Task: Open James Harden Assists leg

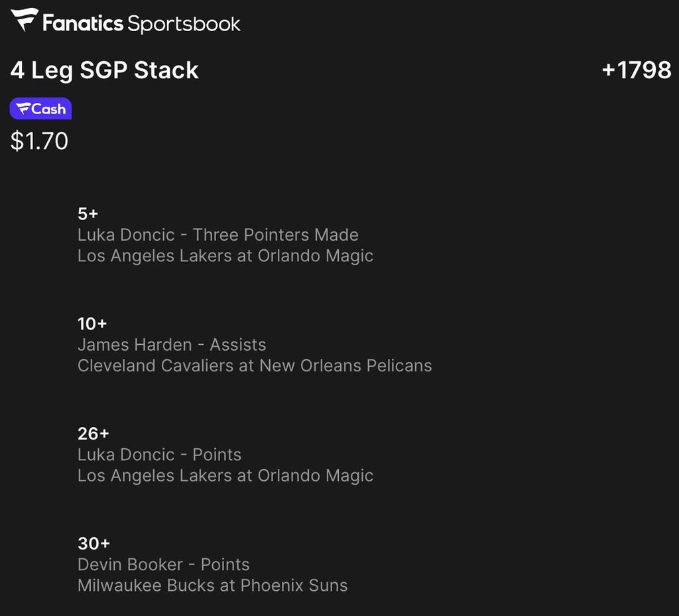Action: 172,345
